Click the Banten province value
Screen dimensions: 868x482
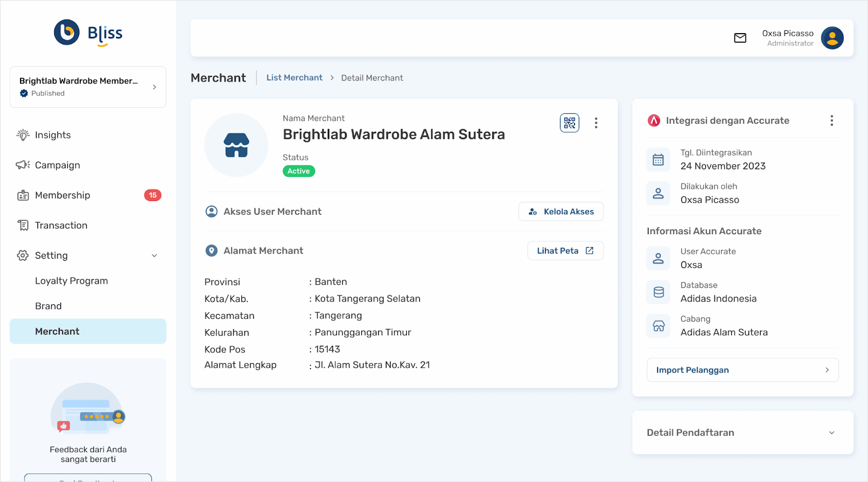[331, 282]
